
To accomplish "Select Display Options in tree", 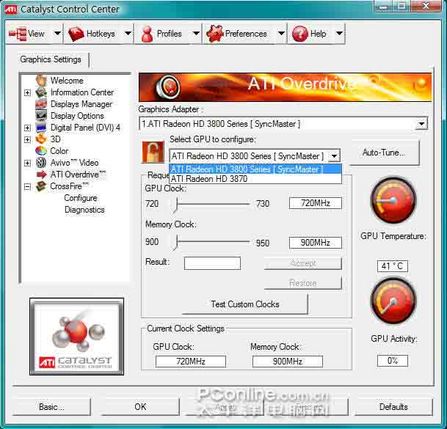I will (77, 116).
